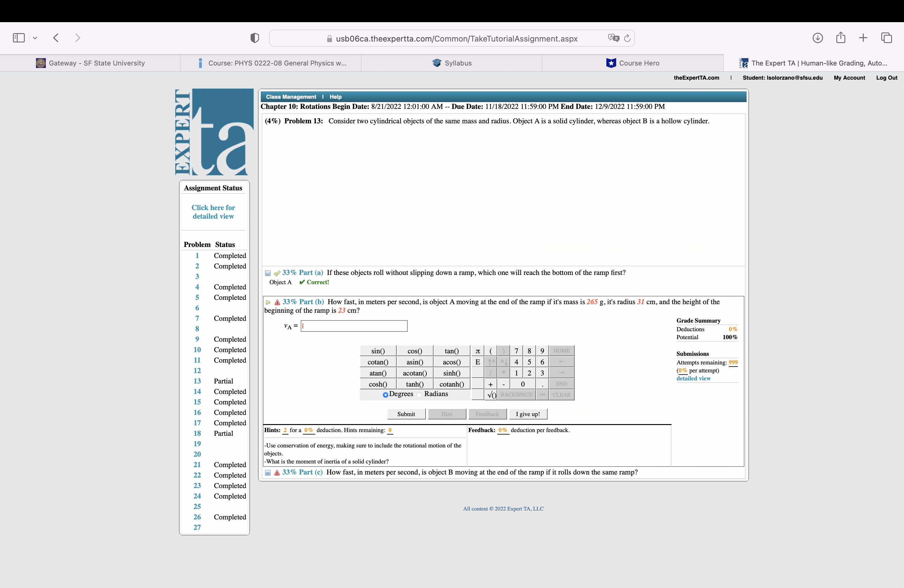Expand Part (c) with box icon
The image size is (904, 588).
[268, 473]
